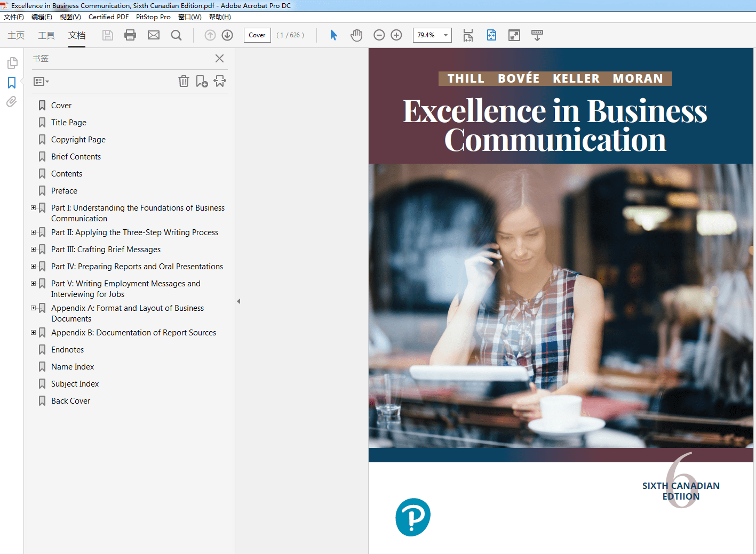Click the Print icon in toolbar

click(x=130, y=35)
